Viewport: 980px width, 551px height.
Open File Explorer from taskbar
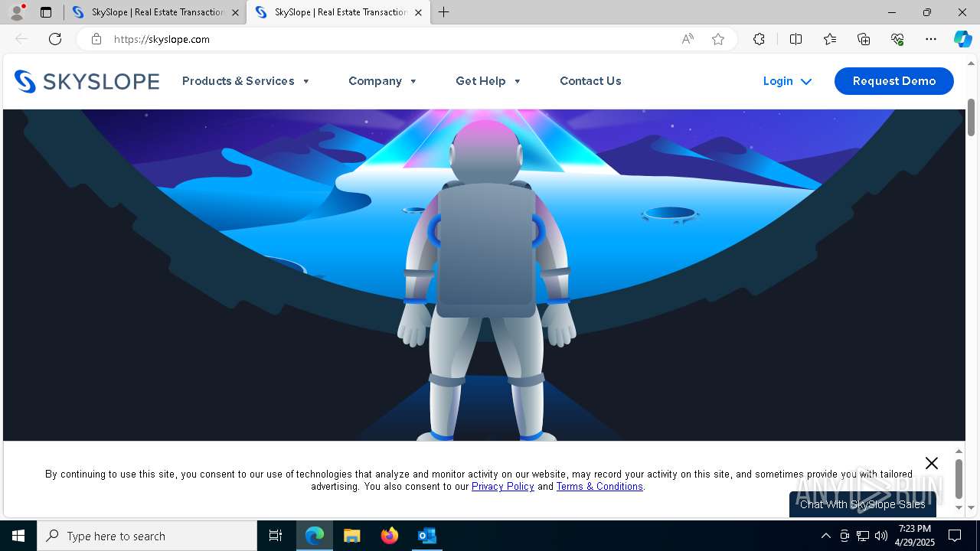point(352,536)
